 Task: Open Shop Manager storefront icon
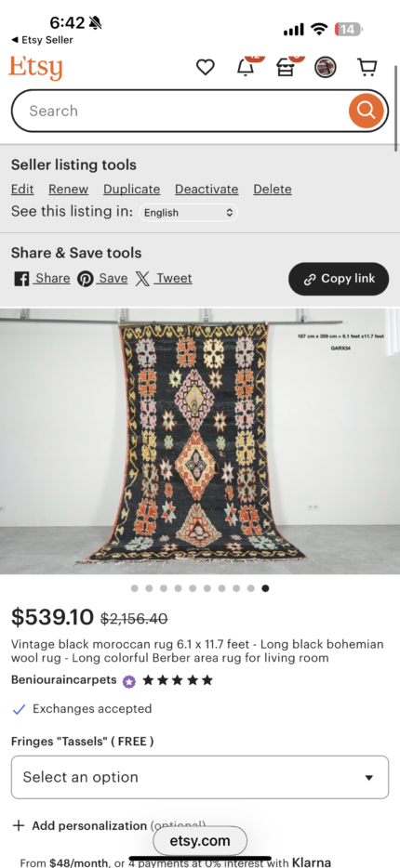tap(286, 68)
